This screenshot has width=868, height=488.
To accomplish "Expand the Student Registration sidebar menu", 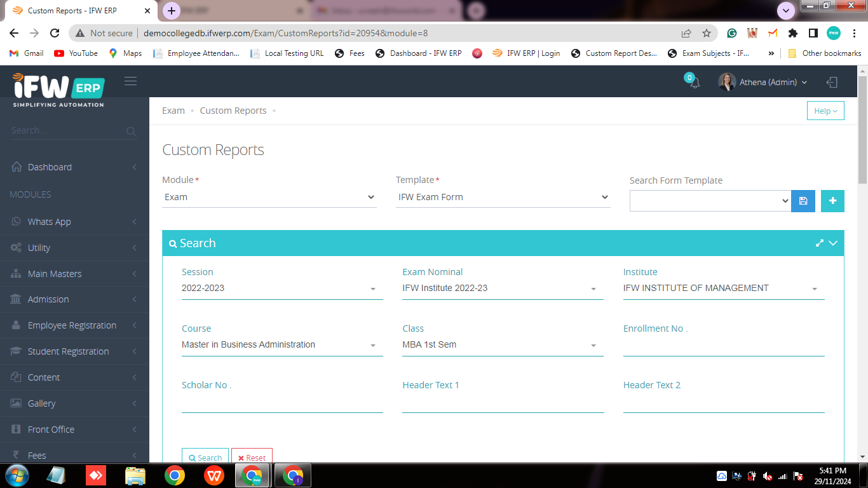I will click(x=74, y=351).
